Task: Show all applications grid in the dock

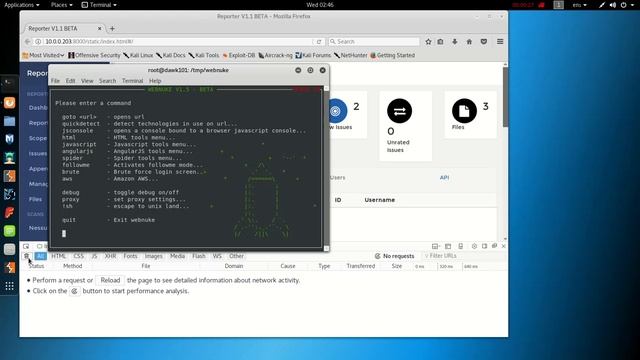Action: pos(9,286)
